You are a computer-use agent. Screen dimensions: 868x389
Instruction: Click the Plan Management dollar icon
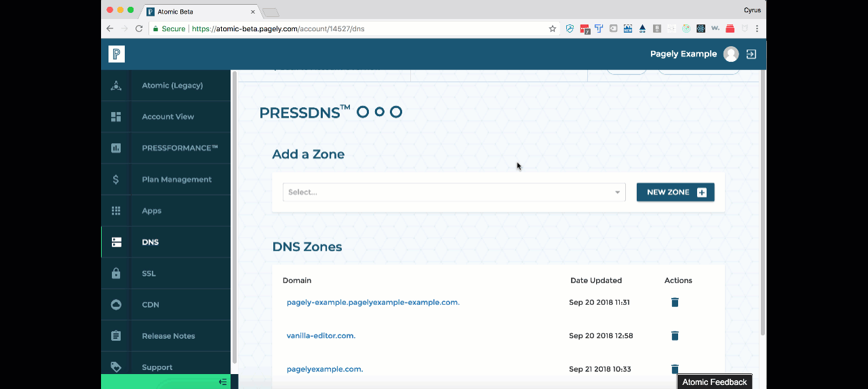116,179
